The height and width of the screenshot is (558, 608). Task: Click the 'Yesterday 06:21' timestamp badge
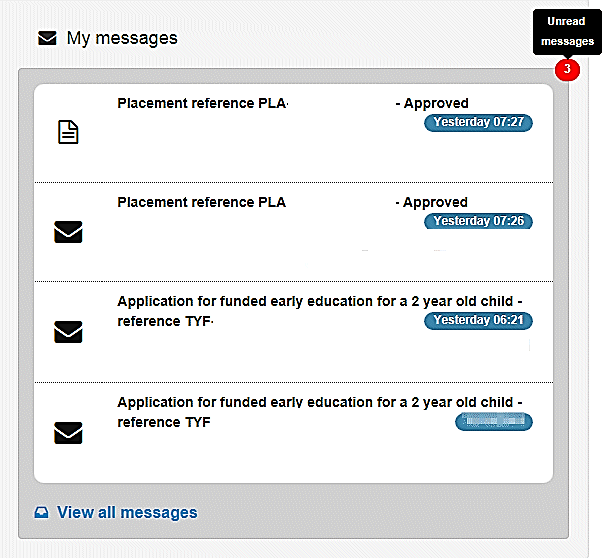tap(479, 321)
